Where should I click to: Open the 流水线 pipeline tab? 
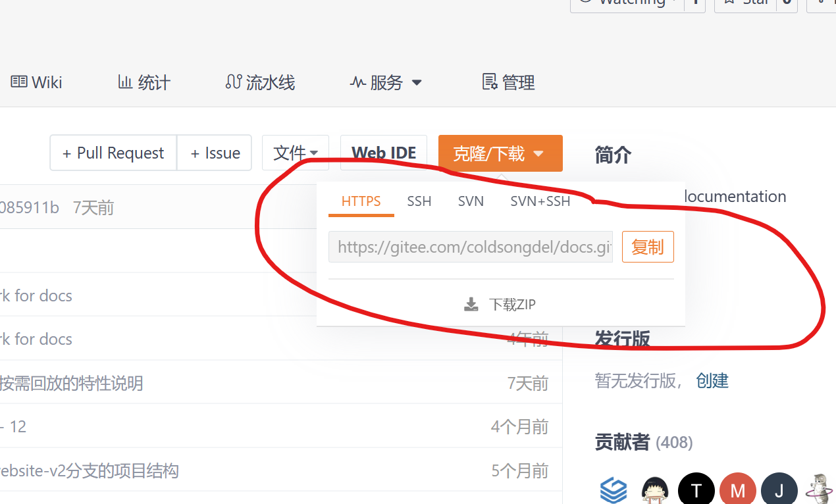[x=260, y=82]
